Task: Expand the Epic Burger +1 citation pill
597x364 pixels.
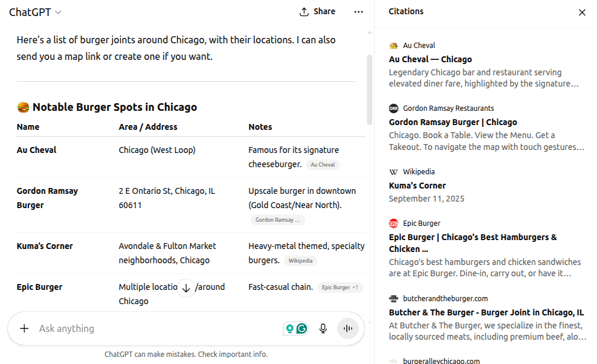Action: tap(340, 287)
